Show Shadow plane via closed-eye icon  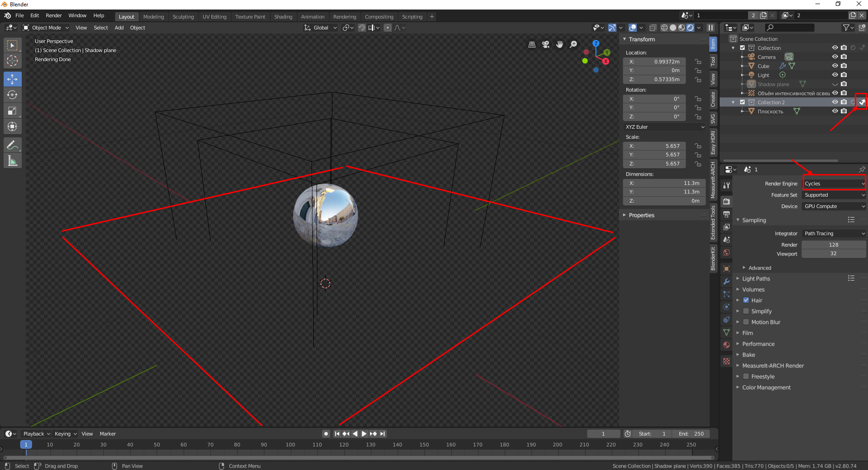coord(834,84)
